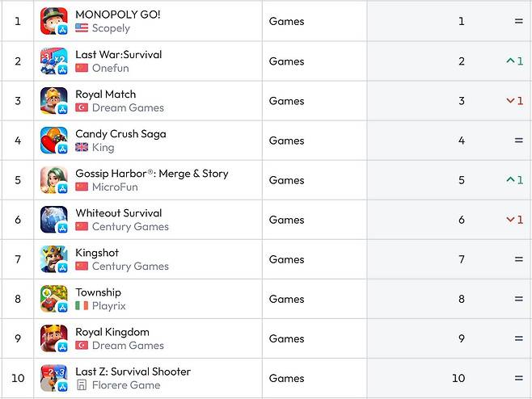Image resolution: width=532 pixels, height=399 pixels.
Task: Open the Last Z: Survival Shooter icon
Action: (53, 378)
